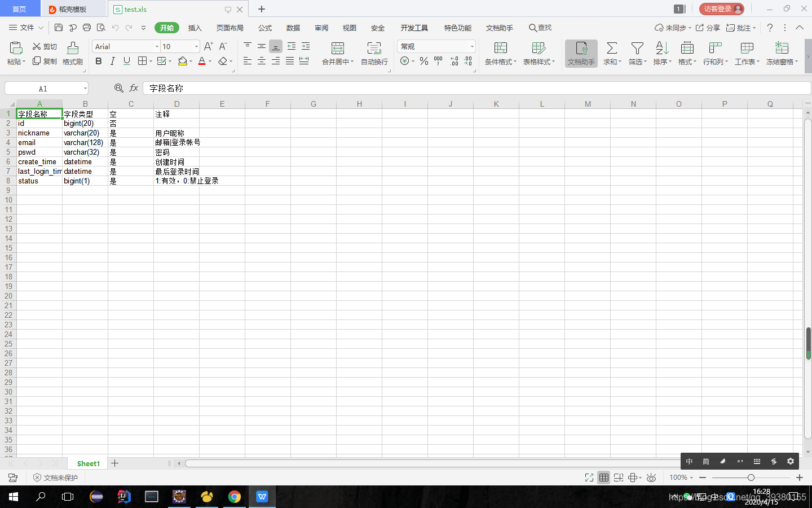Open Table Style icon
Viewport: 812px width, 508px height.
pos(539,48)
